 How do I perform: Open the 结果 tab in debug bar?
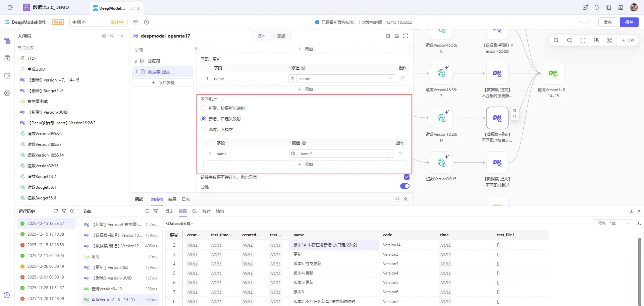172,199
